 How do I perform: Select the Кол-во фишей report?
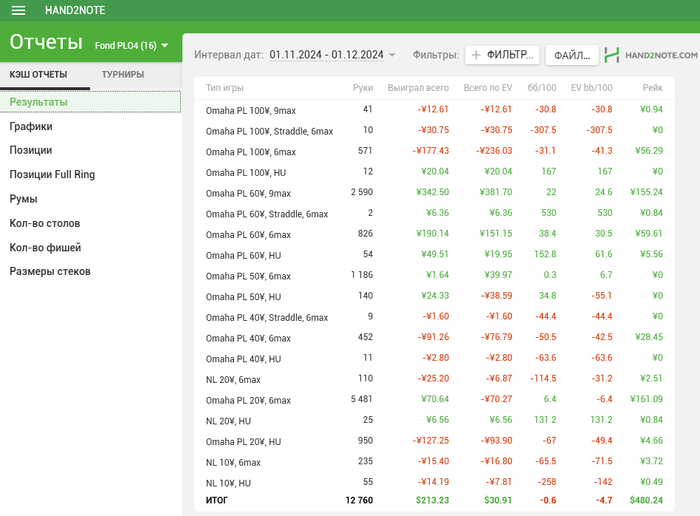(x=45, y=247)
